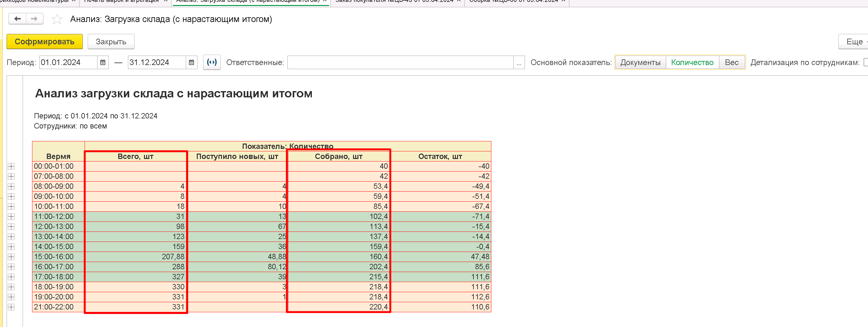This screenshot has height=327, width=868.
Task: Expand the 19:00-20:00 row group
Action: [x=11, y=297]
